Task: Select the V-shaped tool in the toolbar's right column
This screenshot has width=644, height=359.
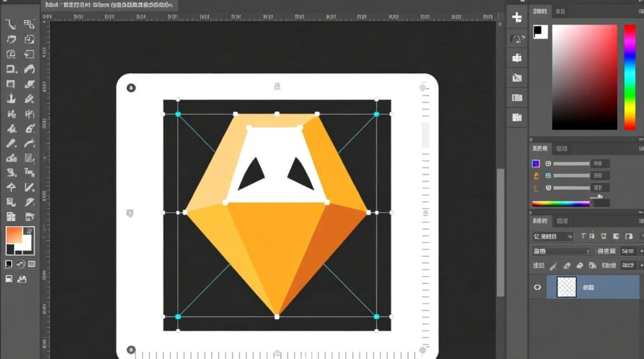Action: coord(29,188)
